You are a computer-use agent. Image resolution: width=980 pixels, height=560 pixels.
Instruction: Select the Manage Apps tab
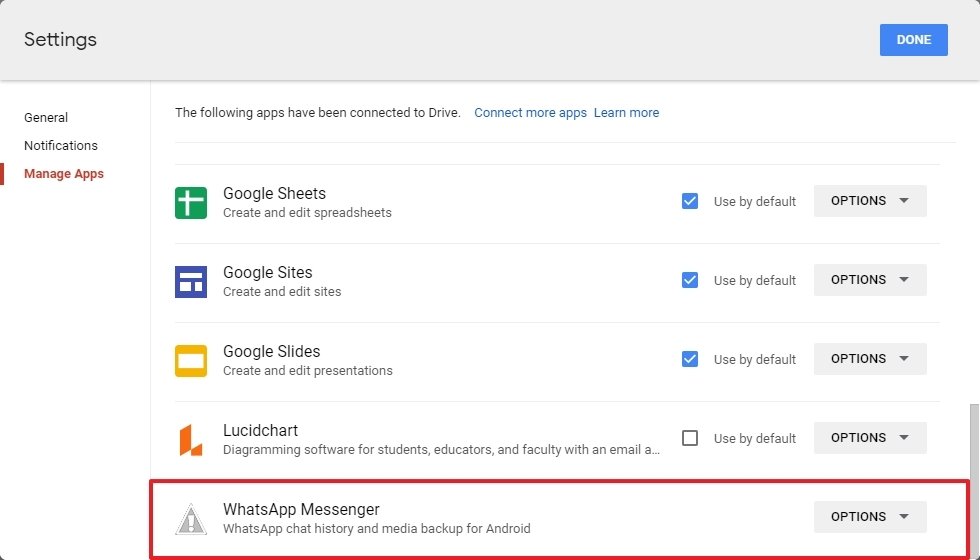64,174
